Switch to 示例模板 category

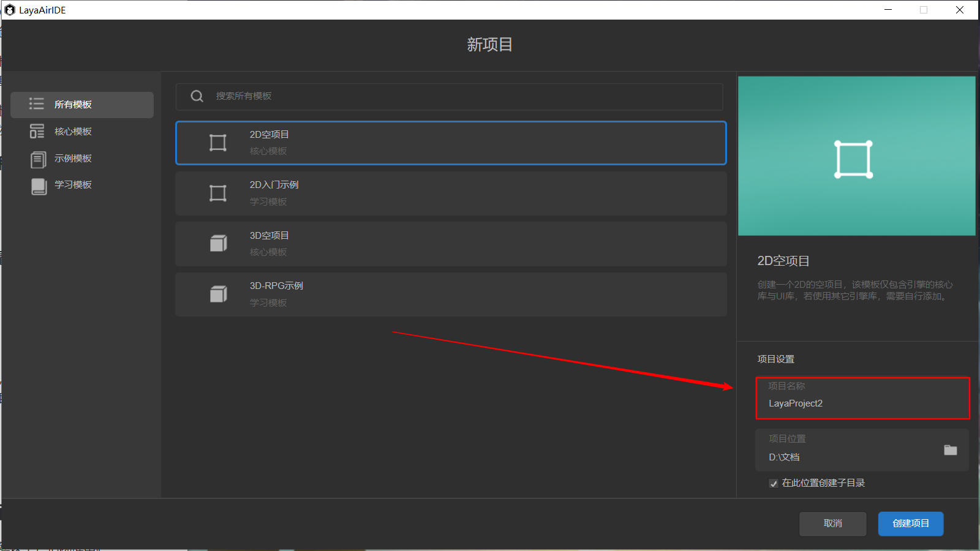[73, 159]
